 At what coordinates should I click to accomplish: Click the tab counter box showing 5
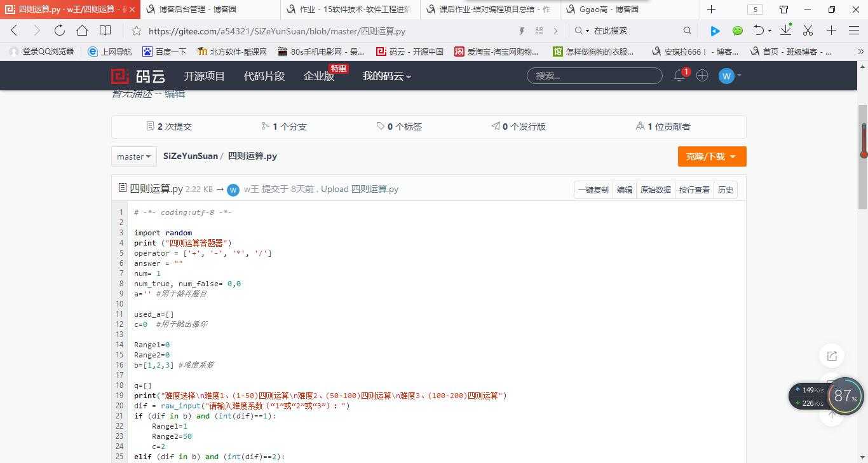coord(755,10)
